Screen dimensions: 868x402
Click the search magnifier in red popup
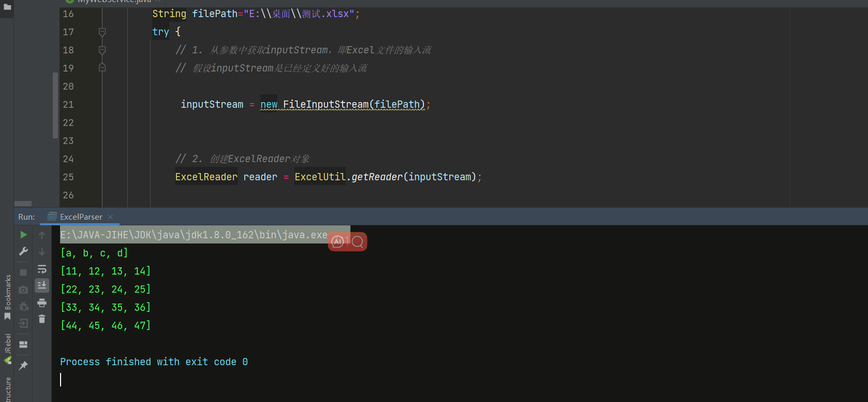pos(358,241)
